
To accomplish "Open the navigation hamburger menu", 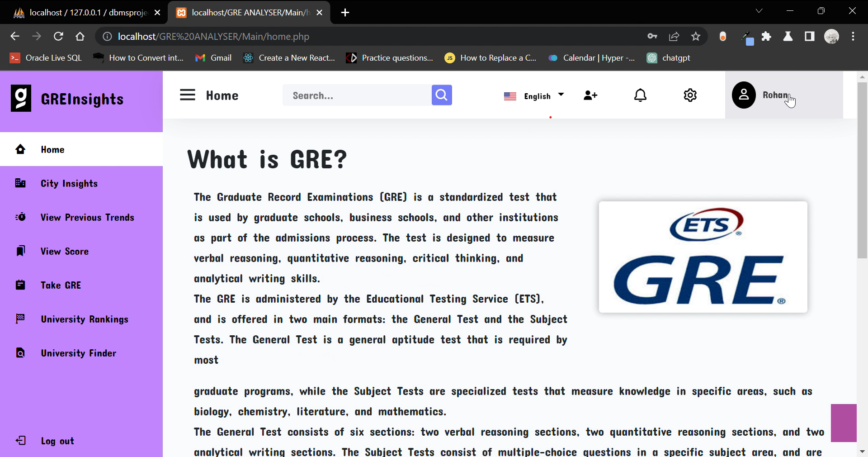I will click(187, 95).
